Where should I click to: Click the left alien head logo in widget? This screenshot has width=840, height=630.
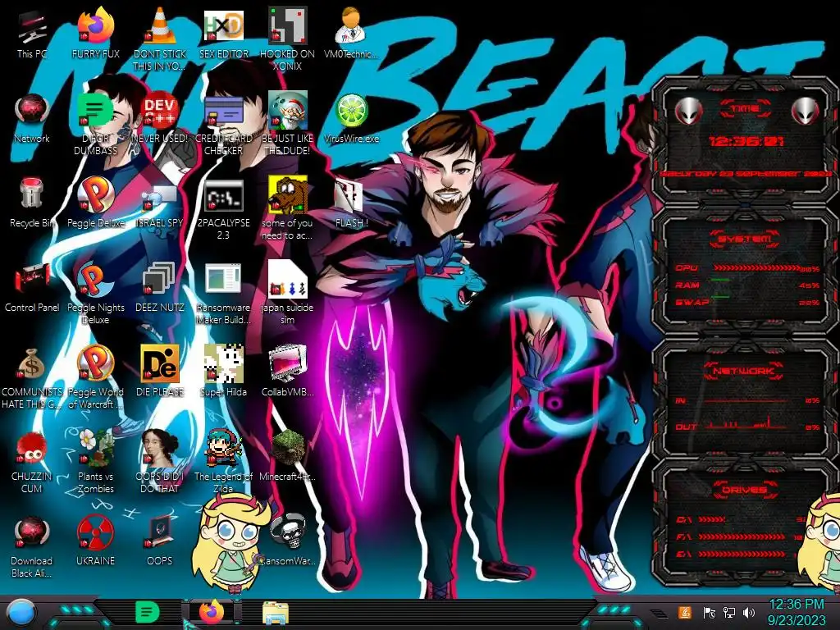pyautogui.click(x=688, y=112)
